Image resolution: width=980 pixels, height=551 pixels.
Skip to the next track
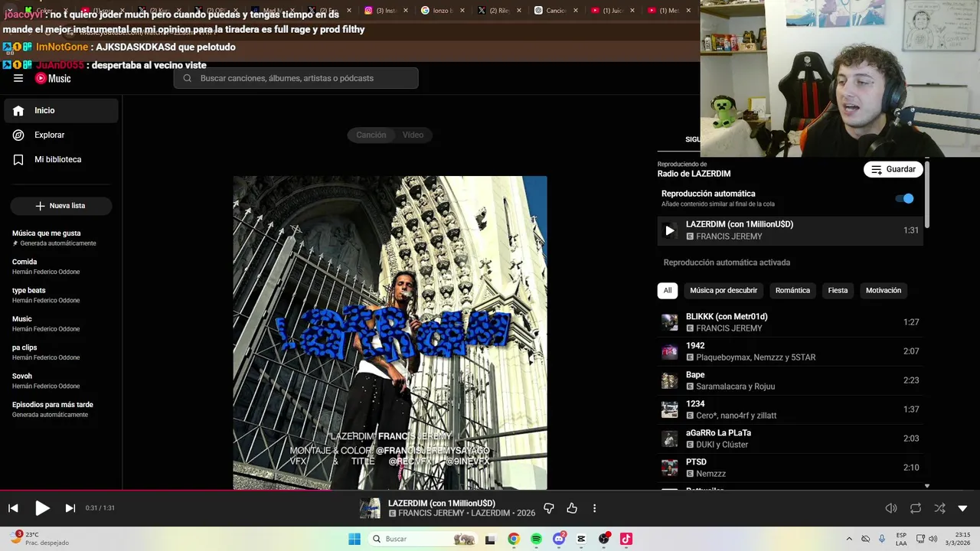pos(70,508)
